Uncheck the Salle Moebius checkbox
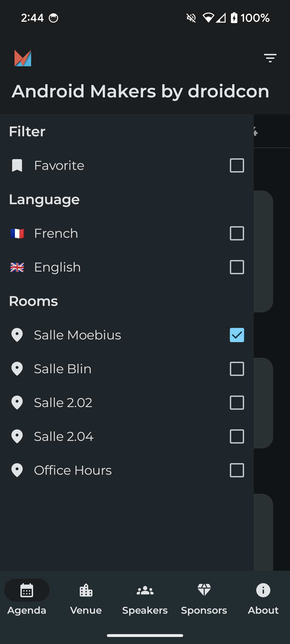This screenshot has height=644, width=290. pos(237,335)
